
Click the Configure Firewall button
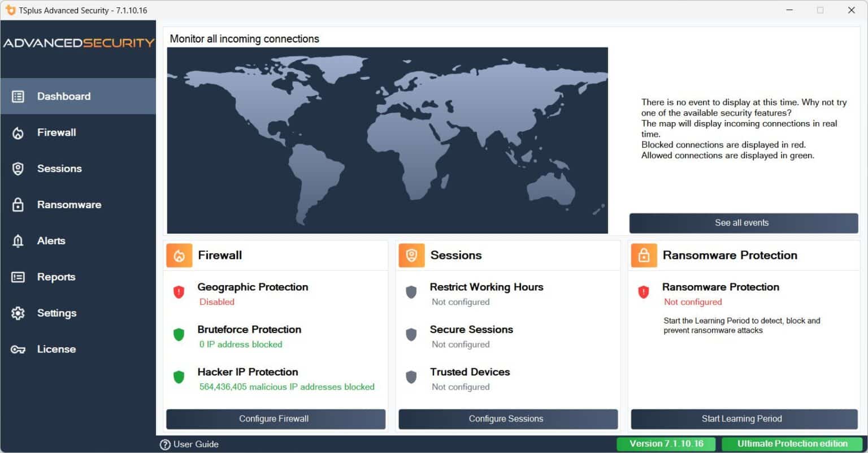point(274,419)
